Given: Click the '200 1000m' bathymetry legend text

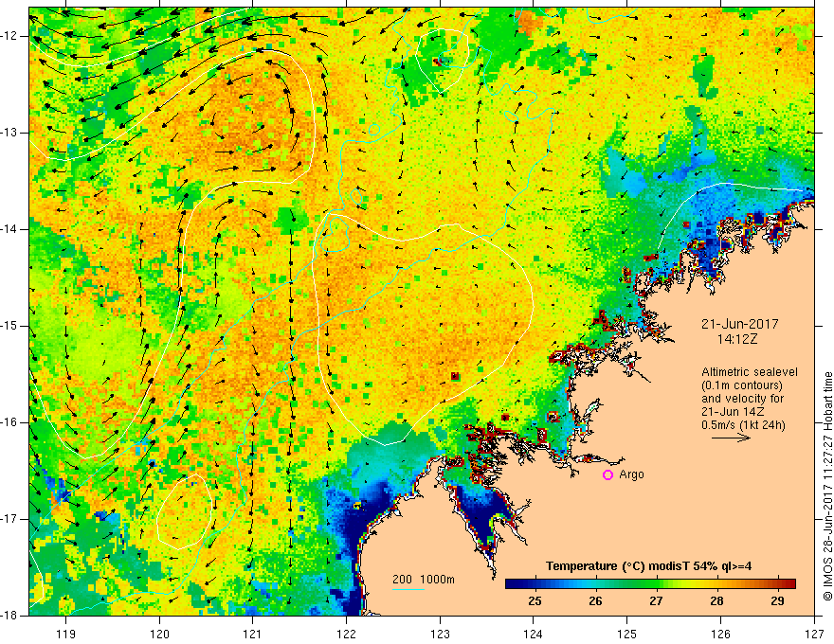Looking at the screenshot, I should [x=424, y=580].
